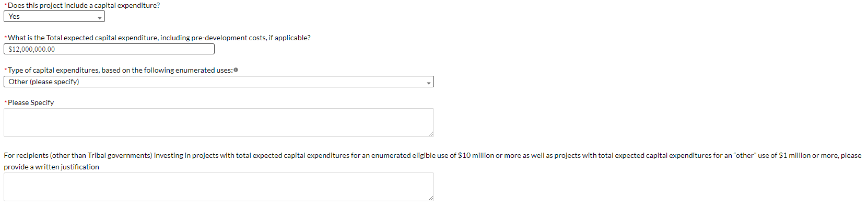
Task: Open the Other (please specify) dropdown
Action: tap(219, 82)
